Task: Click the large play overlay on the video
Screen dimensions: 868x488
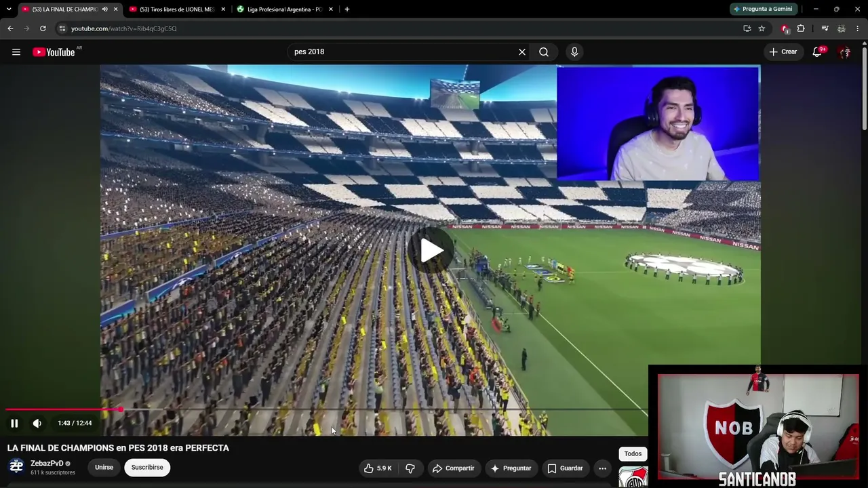Action: click(x=431, y=251)
